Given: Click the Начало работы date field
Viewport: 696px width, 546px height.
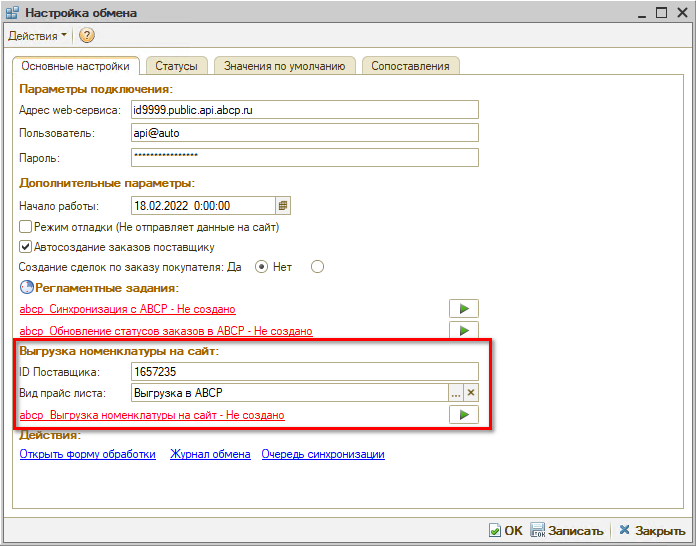Looking at the screenshot, I should 204,206.
